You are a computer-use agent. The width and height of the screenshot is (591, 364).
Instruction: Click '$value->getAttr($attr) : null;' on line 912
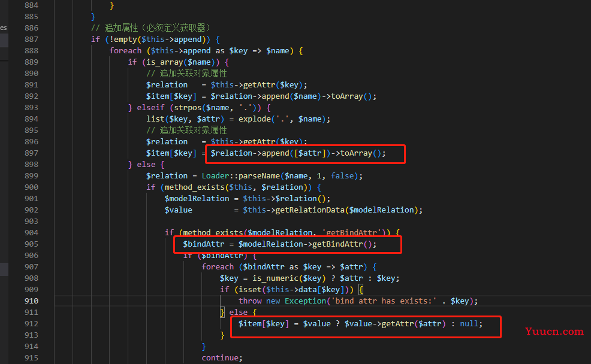[x=414, y=324]
